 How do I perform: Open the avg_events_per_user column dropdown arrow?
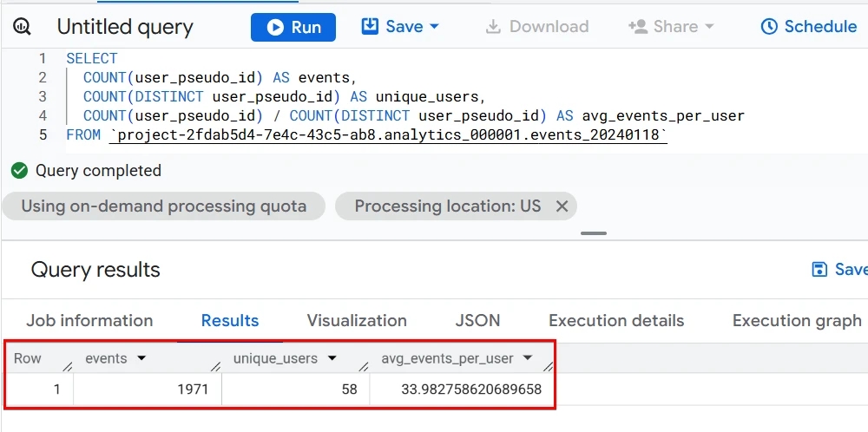[x=528, y=358]
